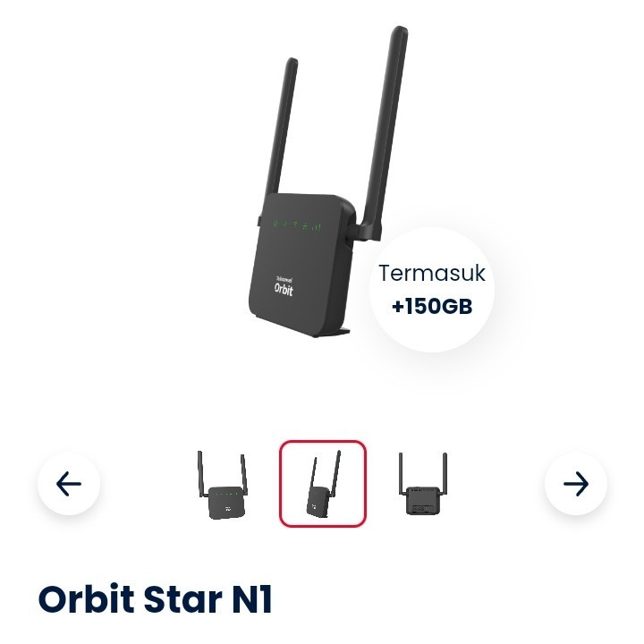Click the left-pointing arrow circle button
This screenshot has height=644, width=644.
69,483
